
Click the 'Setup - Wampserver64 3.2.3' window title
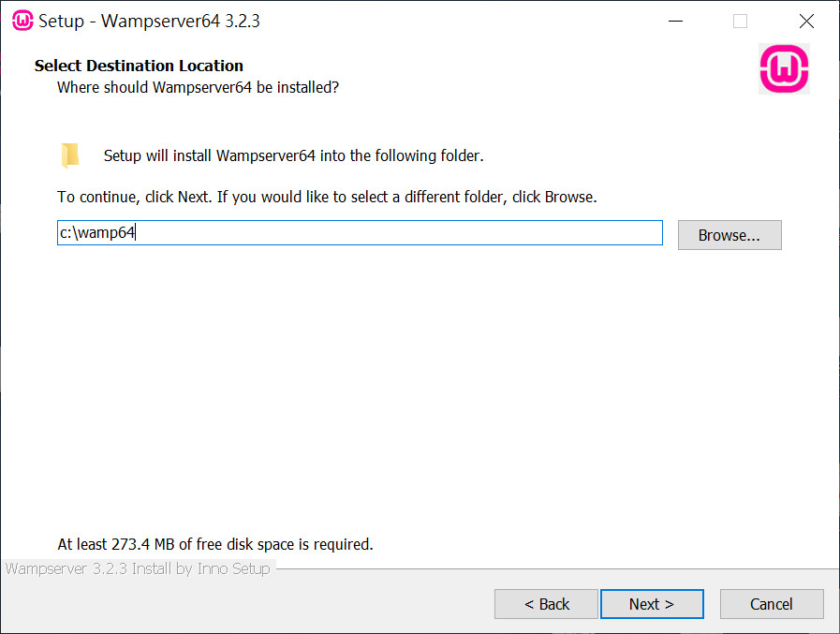[x=149, y=21]
